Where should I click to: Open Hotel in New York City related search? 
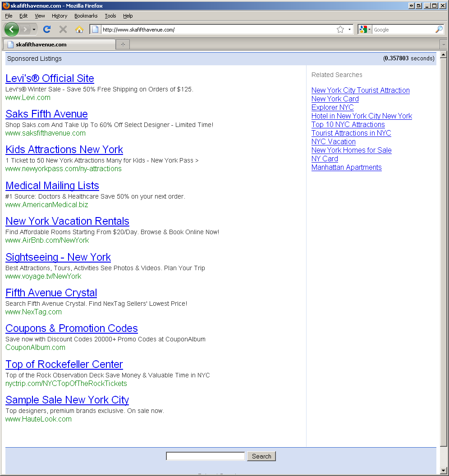point(362,116)
